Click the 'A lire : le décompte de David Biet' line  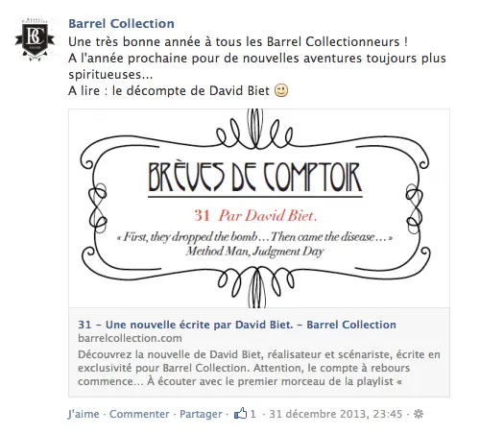point(169,90)
